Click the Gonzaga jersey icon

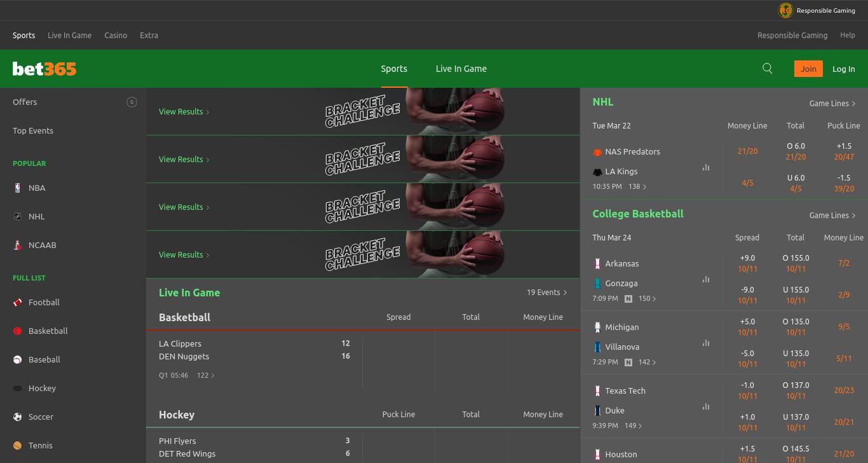click(597, 283)
